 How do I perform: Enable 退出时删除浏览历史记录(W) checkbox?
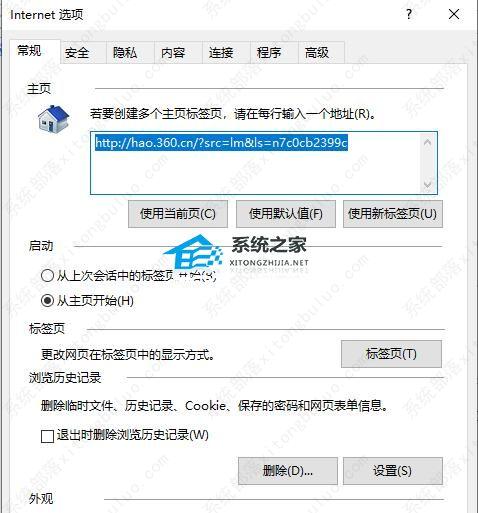pos(47,436)
